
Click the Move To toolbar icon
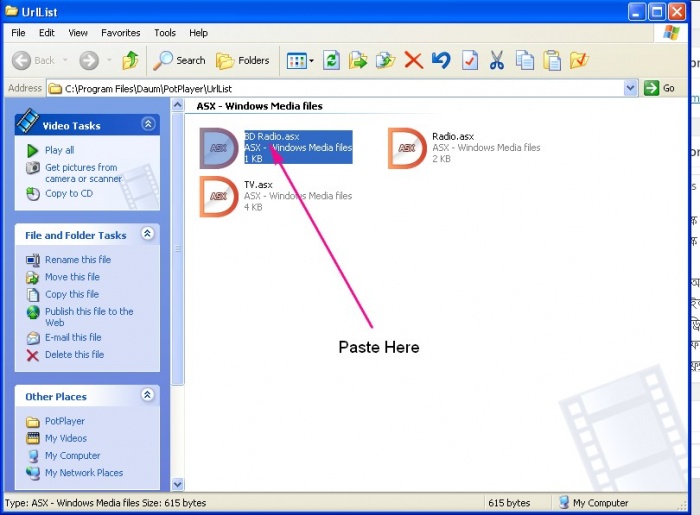pyautogui.click(x=358, y=60)
